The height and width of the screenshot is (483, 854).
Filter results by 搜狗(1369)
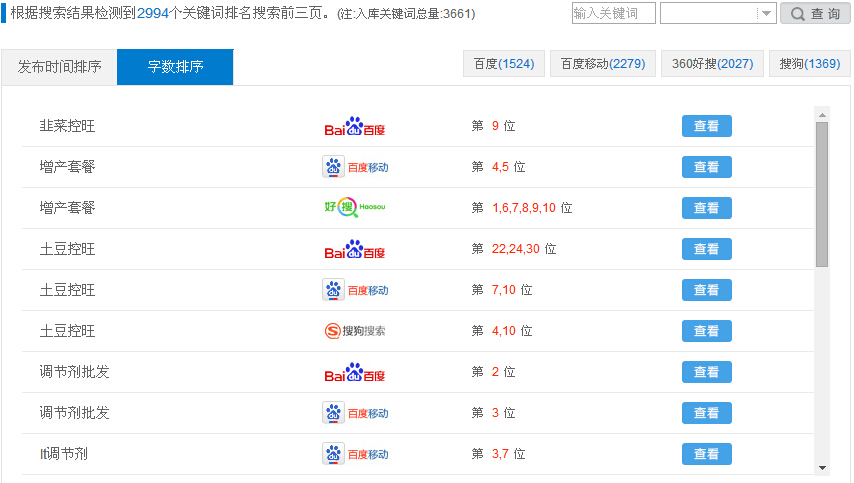point(810,64)
